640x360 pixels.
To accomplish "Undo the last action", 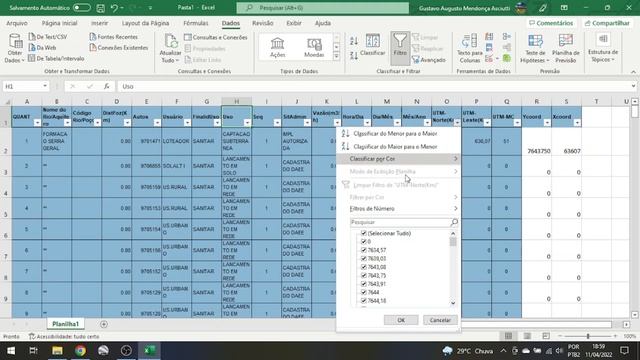I will [x=114, y=8].
